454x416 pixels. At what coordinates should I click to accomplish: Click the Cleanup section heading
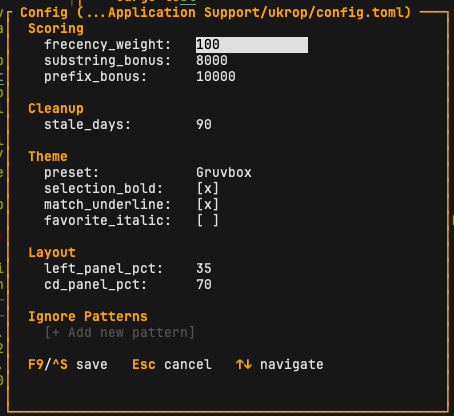pyautogui.click(x=56, y=109)
